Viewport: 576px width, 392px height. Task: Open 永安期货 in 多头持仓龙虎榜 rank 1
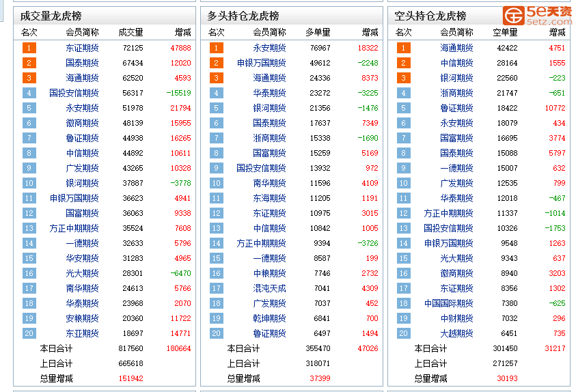[x=269, y=48]
